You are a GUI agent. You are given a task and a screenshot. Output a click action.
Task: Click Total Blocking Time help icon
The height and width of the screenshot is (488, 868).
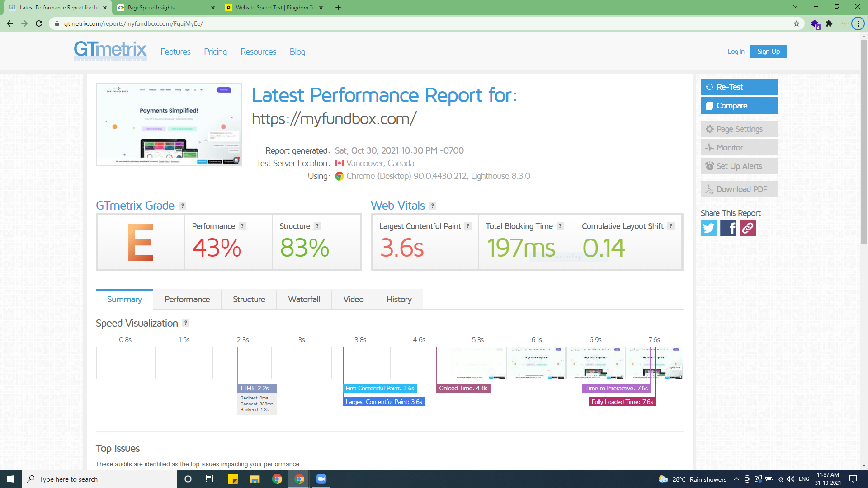point(560,226)
